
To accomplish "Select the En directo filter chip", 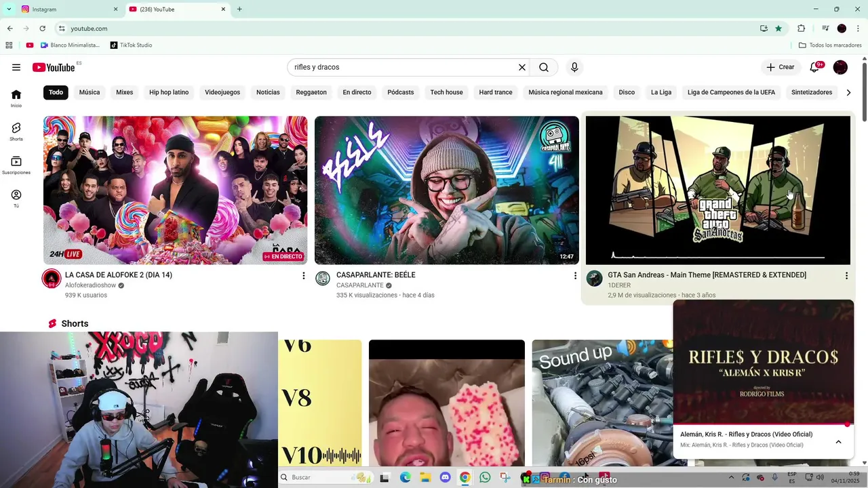I will pyautogui.click(x=357, y=92).
